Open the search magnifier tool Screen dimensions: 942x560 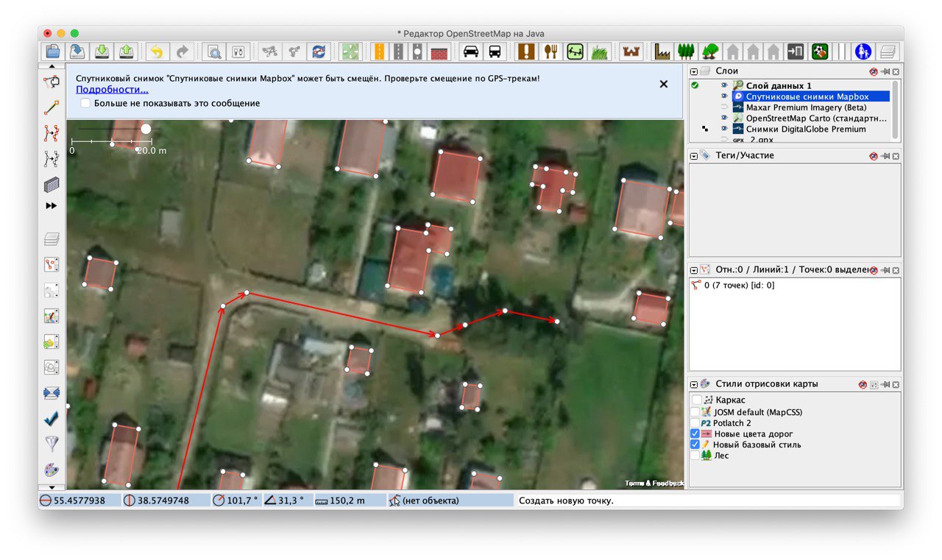[x=214, y=52]
